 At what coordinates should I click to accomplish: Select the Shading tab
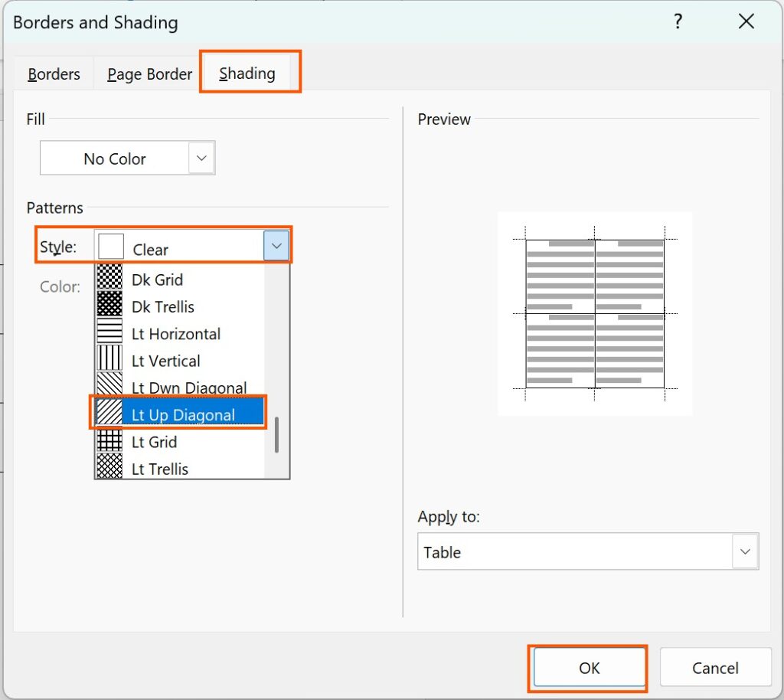pyautogui.click(x=247, y=74)
